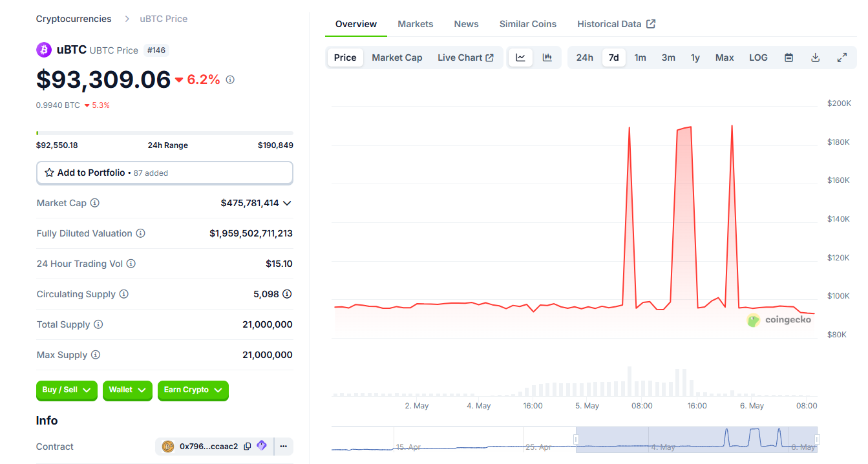Open the calendar date range picker
The width and height of the screenshot is (868, 464).
(x=789, y=58)
